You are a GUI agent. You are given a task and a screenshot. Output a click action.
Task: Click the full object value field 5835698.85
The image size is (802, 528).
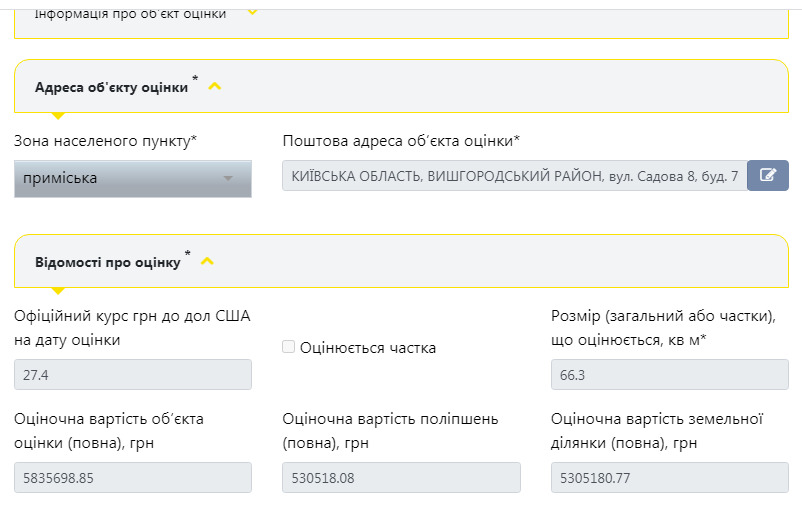(x=133, y=478)
